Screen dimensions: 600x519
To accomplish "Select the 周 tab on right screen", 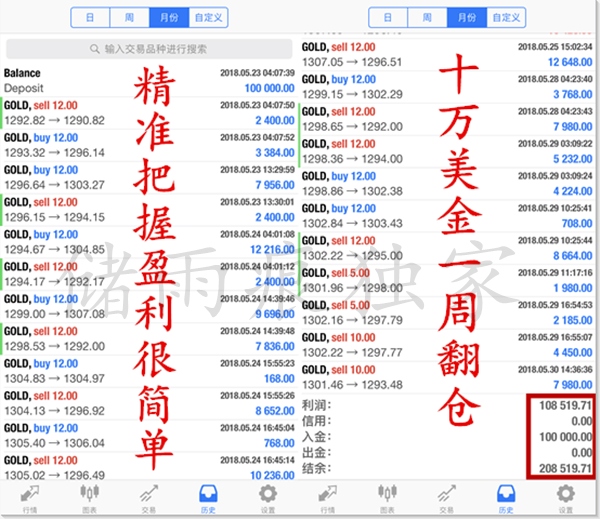I will tap(427, 18).
